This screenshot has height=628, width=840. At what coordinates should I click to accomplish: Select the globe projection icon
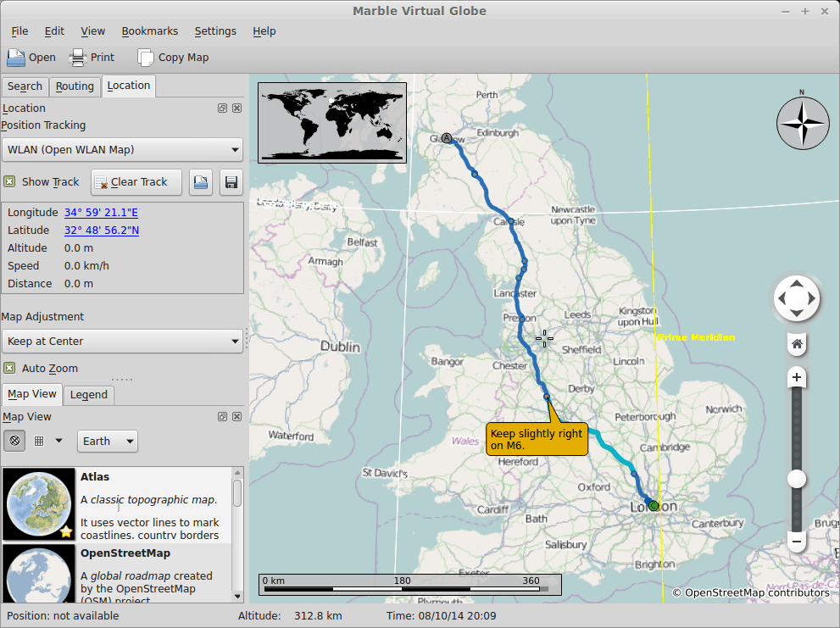click(14, 441)
